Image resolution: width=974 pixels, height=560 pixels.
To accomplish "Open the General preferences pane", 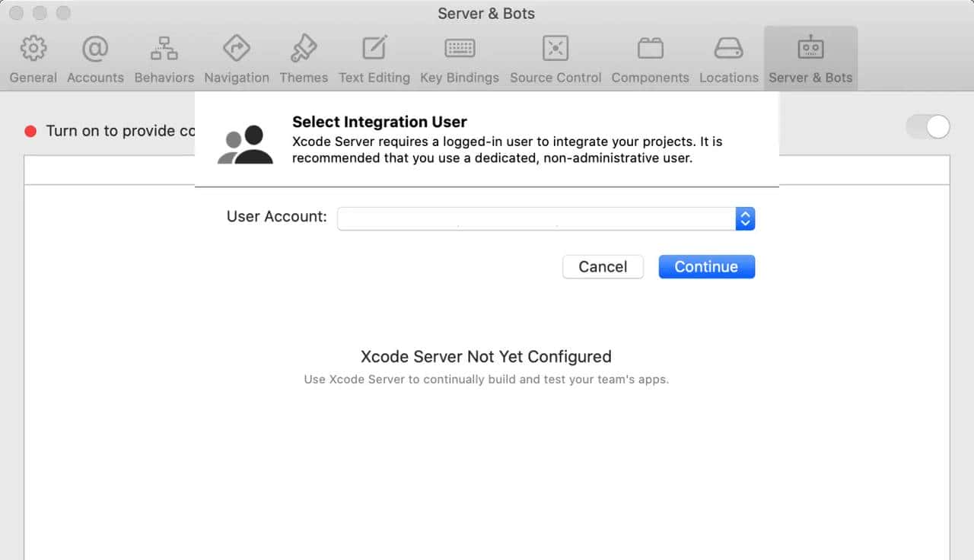I will tap(33, 57).
